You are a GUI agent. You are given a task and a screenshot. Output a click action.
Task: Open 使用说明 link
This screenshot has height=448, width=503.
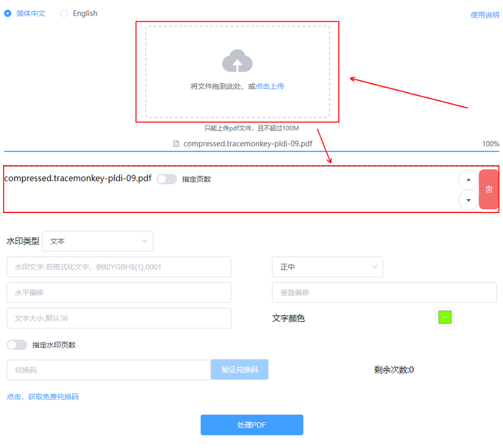(x=485, y=15)
